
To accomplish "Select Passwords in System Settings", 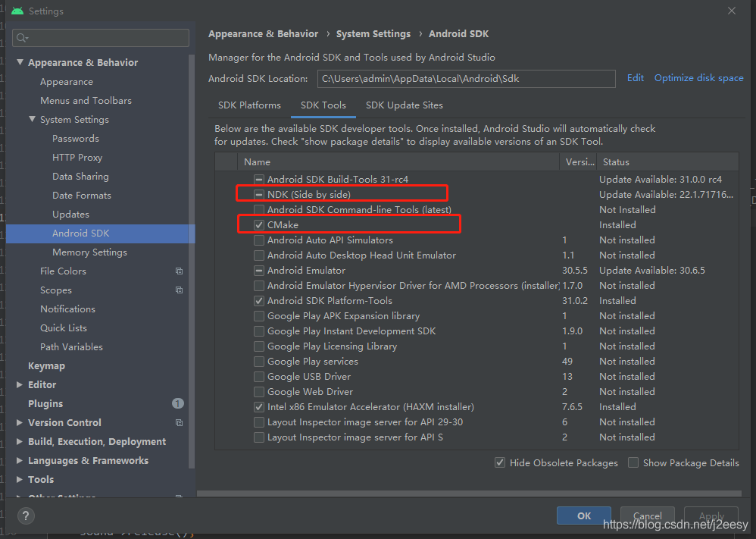I will [76, 139].
